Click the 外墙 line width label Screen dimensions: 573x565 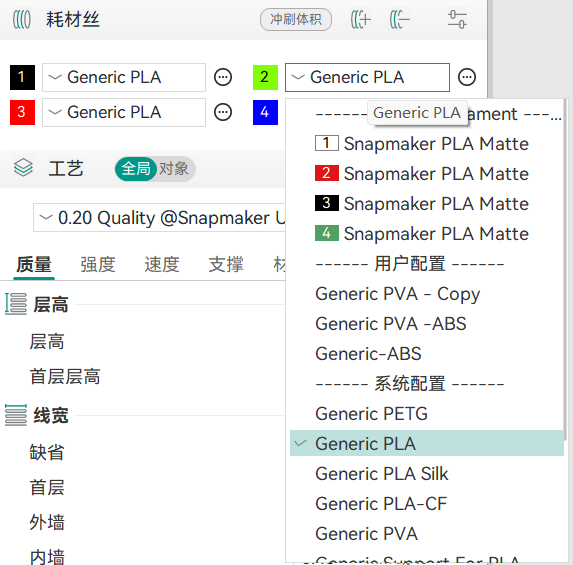(x=47, y=522)
